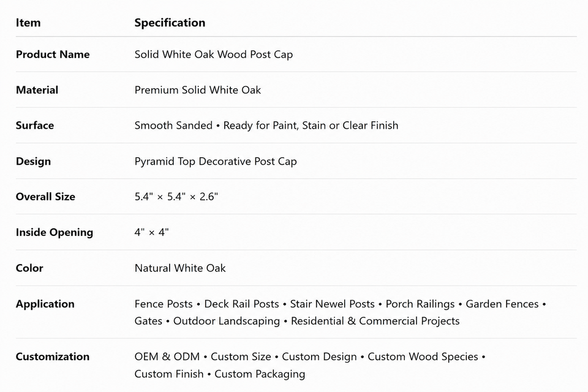
Task: Click the Item column header
Action: click(28, 23)
